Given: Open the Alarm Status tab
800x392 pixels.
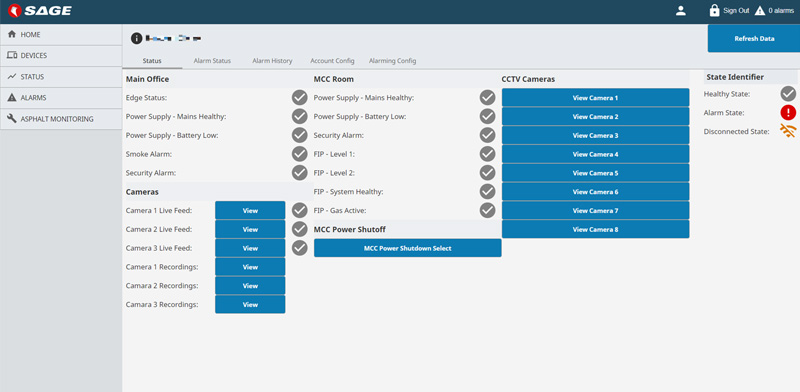Looking at the screenshot, I should (212, 61).
